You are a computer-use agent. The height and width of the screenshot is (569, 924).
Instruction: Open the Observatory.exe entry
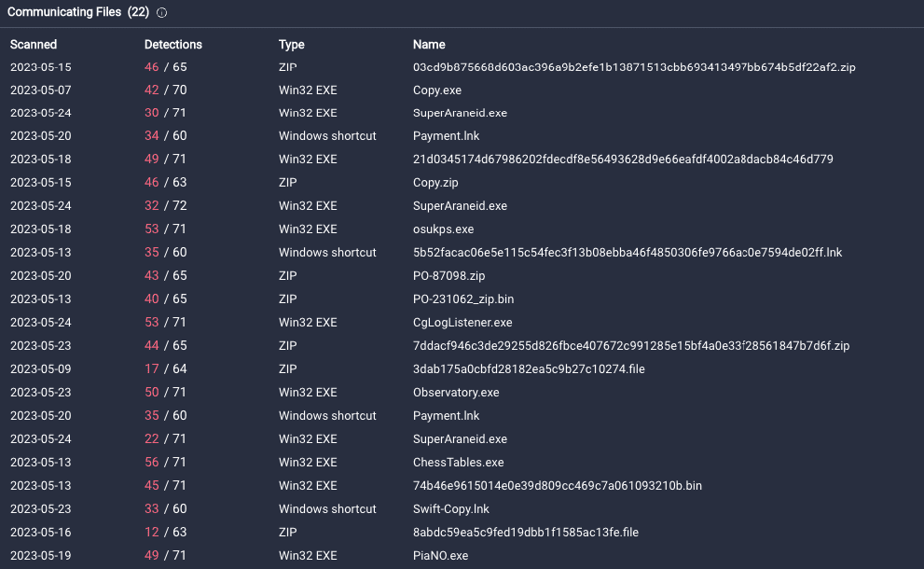tap(456, 393)
